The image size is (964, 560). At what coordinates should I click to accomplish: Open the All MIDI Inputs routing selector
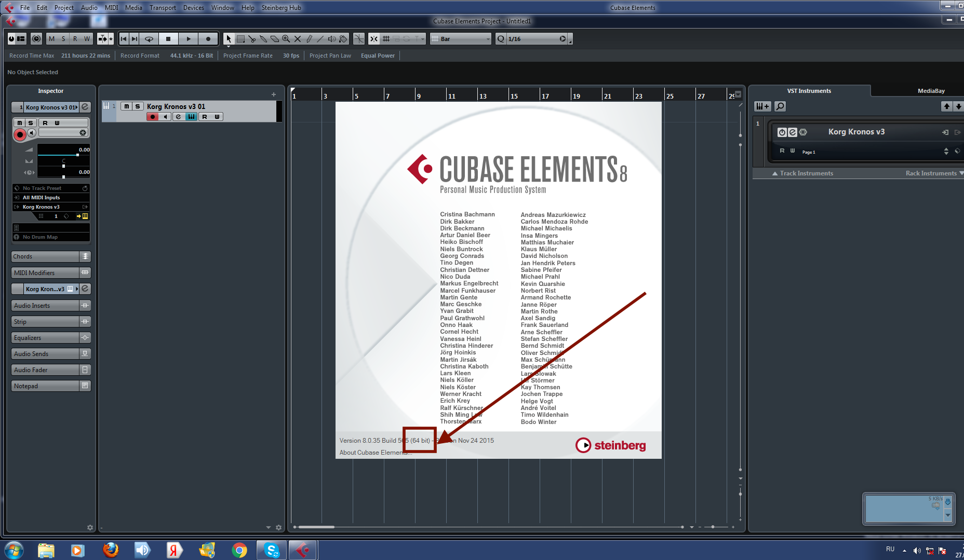pos(51,198)
